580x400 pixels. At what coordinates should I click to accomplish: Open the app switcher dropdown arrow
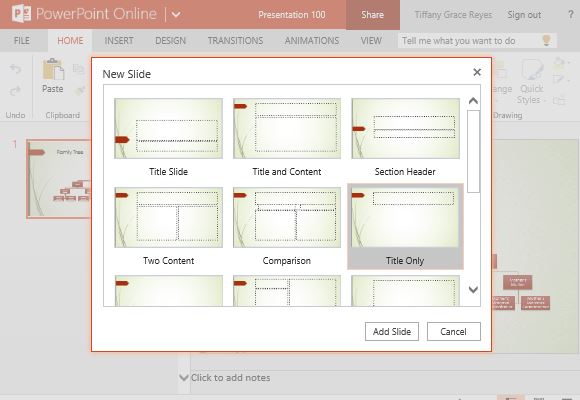tap(176, 15)
